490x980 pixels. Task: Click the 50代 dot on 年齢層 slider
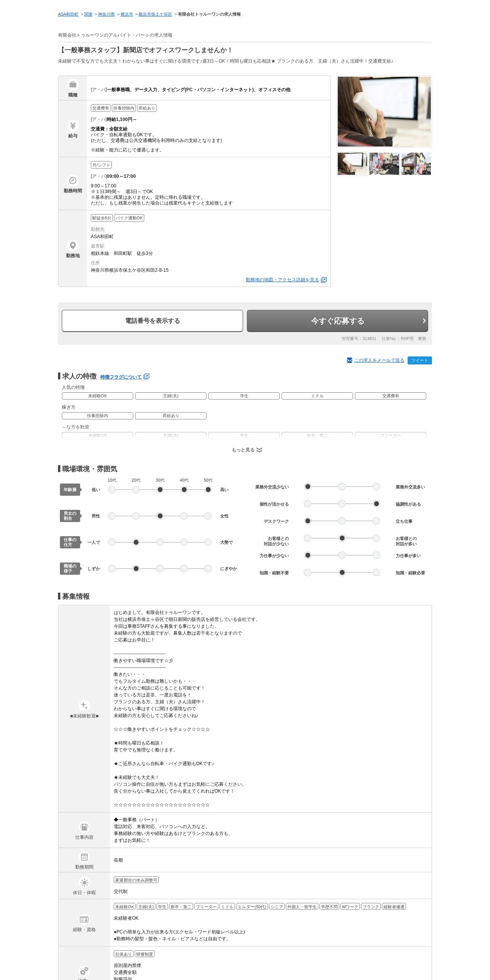208,490
